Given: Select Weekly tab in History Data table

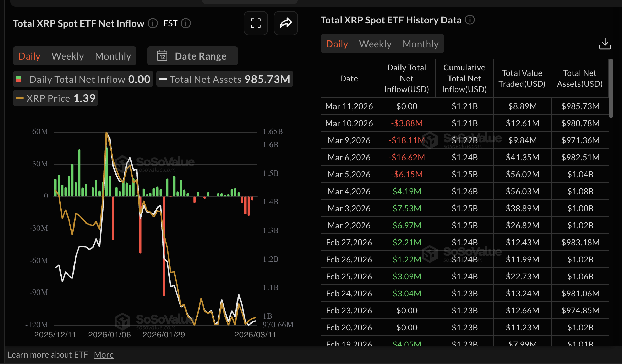Looking at the screenshot, I should tap(375, 44).
